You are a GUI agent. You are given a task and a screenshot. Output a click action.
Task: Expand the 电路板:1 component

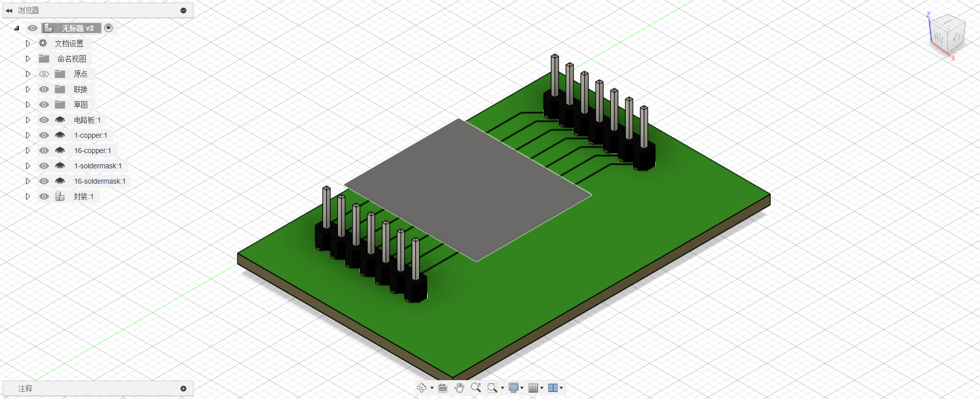pos(28,120)
